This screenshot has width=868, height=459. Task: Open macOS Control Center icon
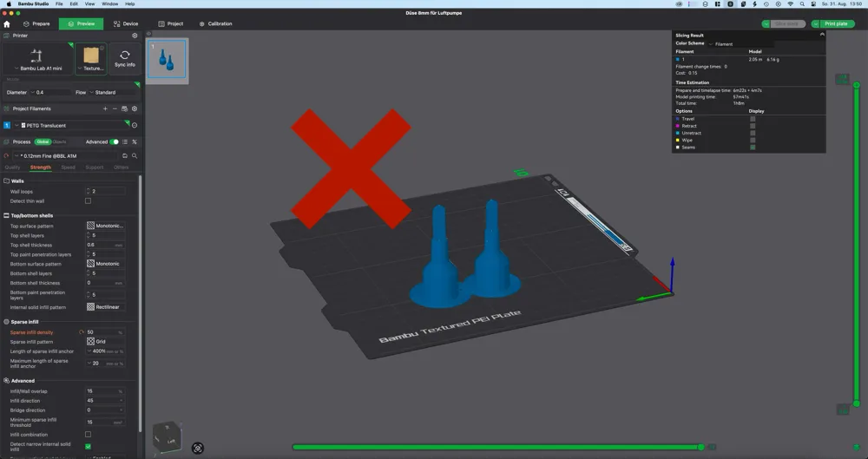pyautogui.click(x=813, y=3)
